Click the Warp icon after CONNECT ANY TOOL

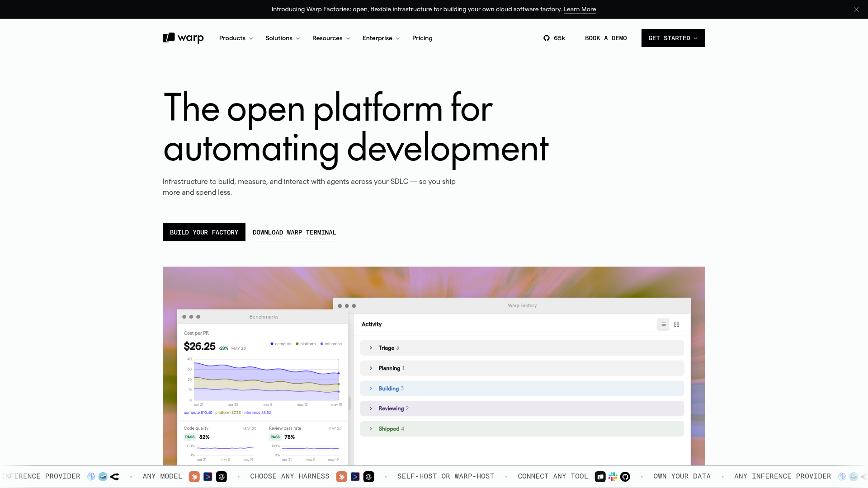[x=600, y=477]
